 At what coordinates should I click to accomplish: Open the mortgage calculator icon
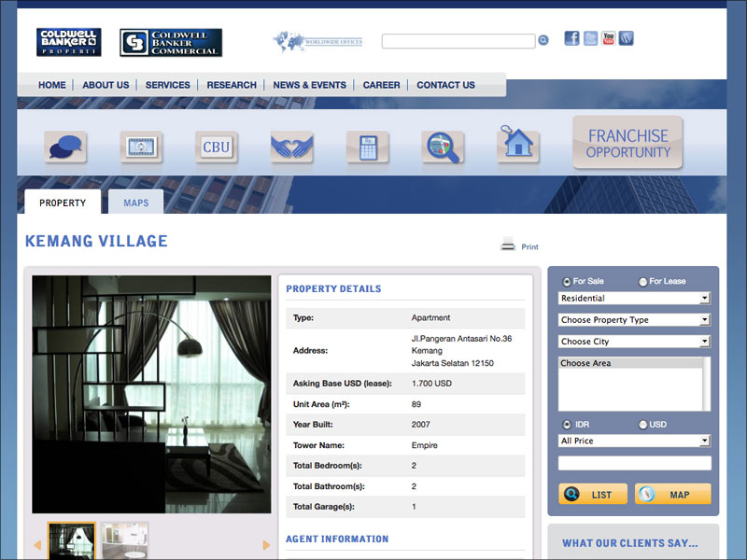coord(367,147)
